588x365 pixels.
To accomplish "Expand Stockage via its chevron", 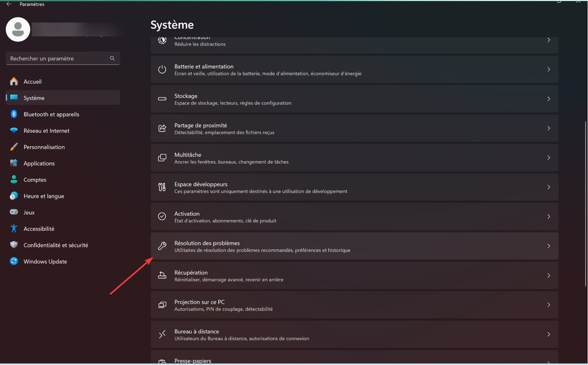I will click(x=549, y=99).
